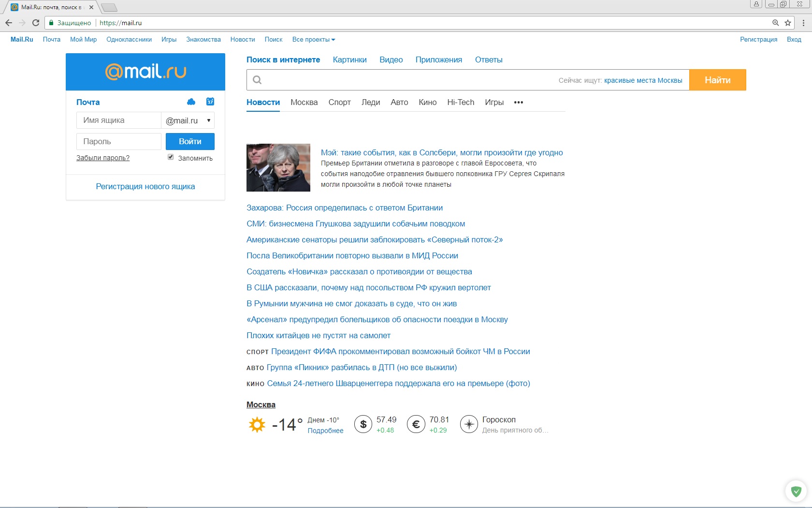Open Знакомства in top navigation
This screenshot has height=508, width=812.
[x=203, y=40]
